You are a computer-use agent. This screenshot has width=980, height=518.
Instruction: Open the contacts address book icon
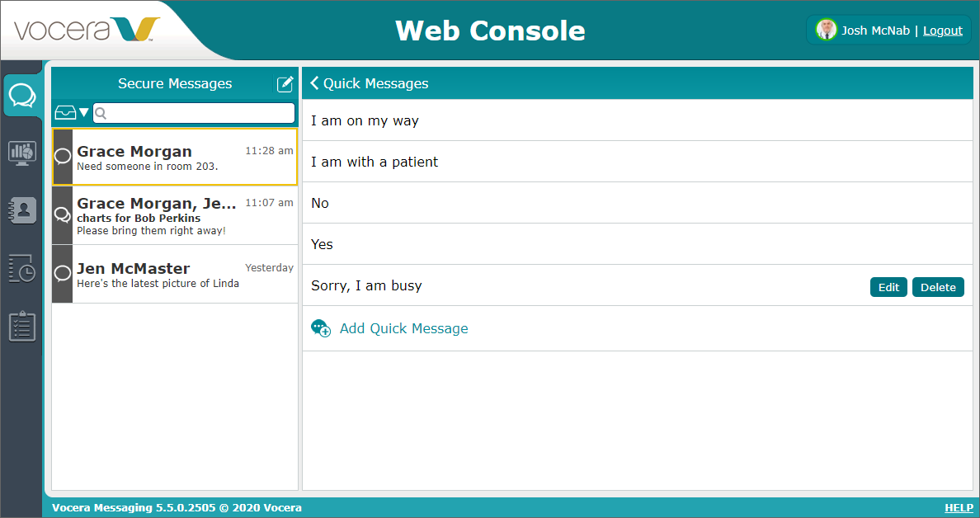click(x=22, y=210)
